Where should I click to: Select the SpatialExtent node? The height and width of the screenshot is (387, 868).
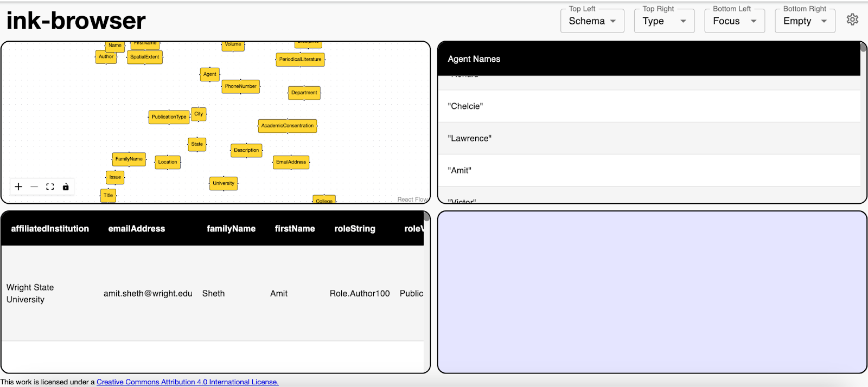pyautogui.click(x=145, y=57)
